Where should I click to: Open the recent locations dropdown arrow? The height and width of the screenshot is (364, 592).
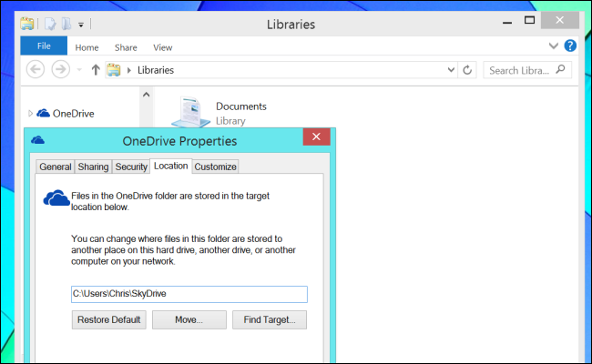(x=79, y=70)
